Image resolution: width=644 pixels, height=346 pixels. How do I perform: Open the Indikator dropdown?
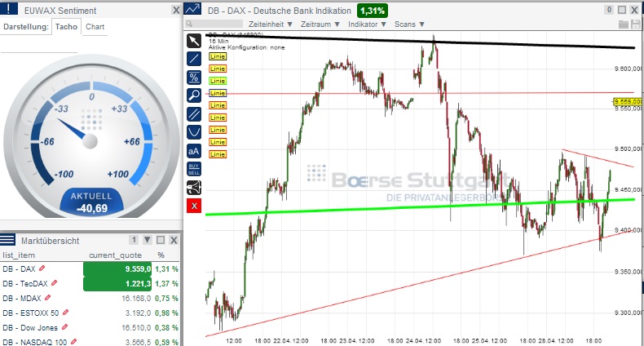367,24
